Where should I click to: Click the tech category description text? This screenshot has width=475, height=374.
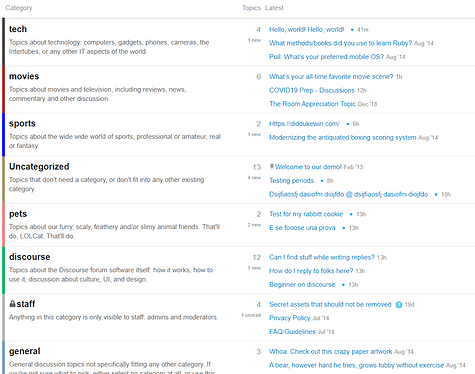[x=109, y=47]
